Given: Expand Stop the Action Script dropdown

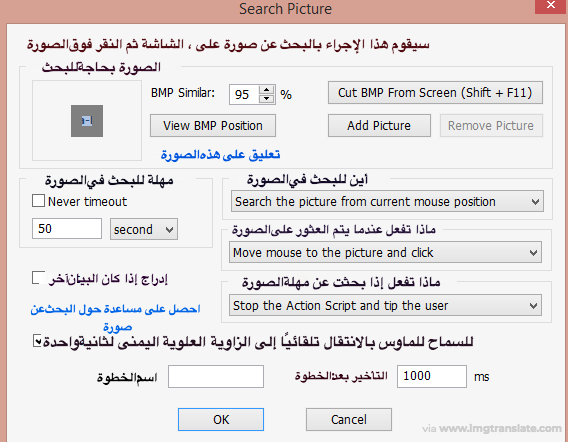Looking at the screenshot, I should tap(385, 305).
